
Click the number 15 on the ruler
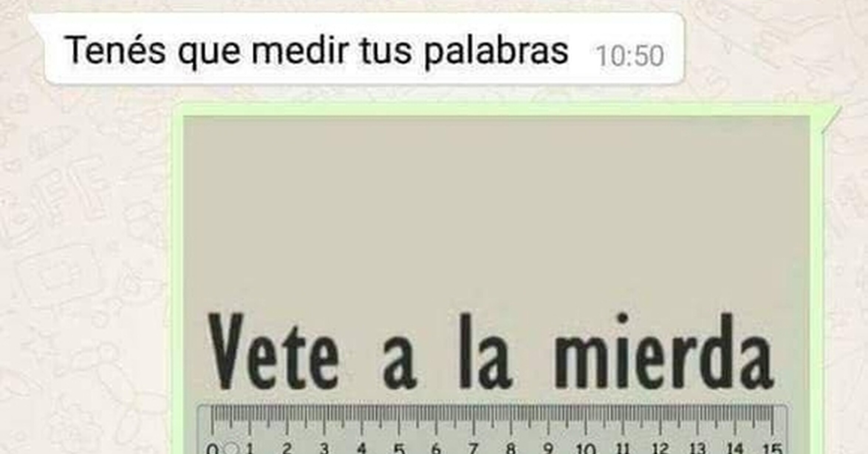(772, 448)
